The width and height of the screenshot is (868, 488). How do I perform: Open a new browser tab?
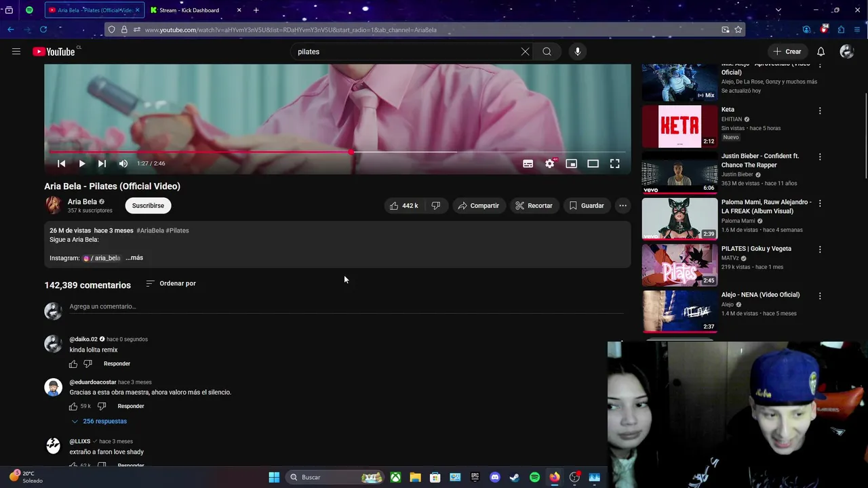coord(256,10)
